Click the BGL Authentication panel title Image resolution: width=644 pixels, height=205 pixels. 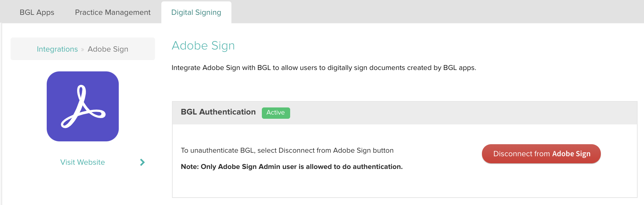[218, 112]
